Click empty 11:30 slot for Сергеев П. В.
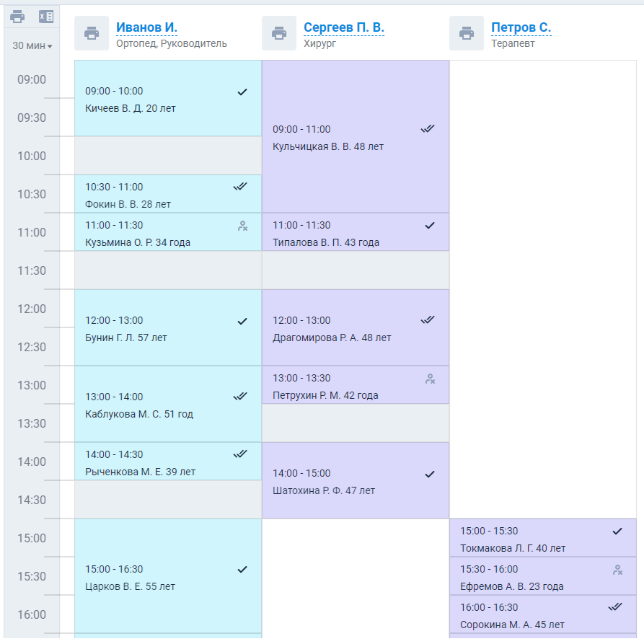This screenshot has width=644, height=644. (x=356, y=270)
